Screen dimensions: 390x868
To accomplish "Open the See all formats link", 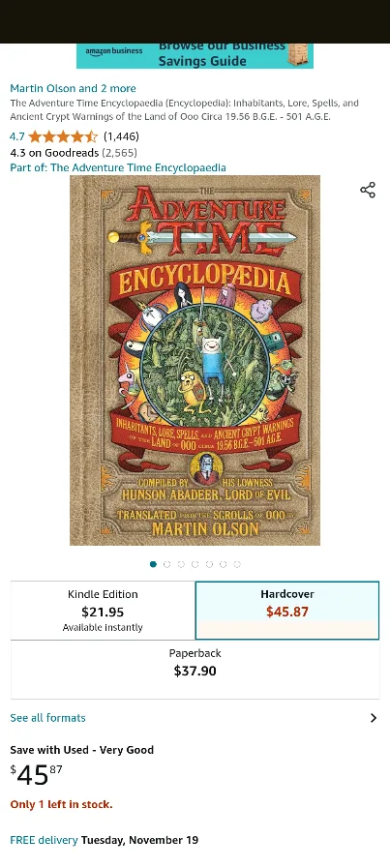I will 47,718.
